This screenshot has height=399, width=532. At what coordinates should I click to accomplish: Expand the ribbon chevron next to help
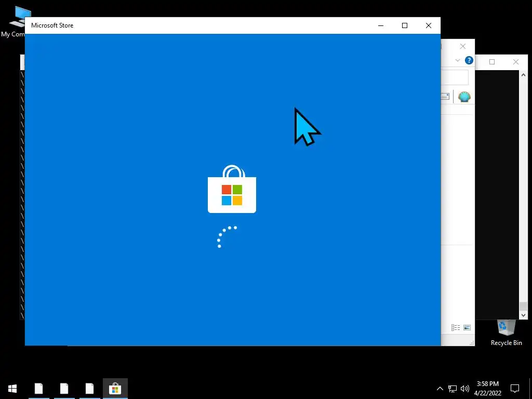[x=457, y=60]
